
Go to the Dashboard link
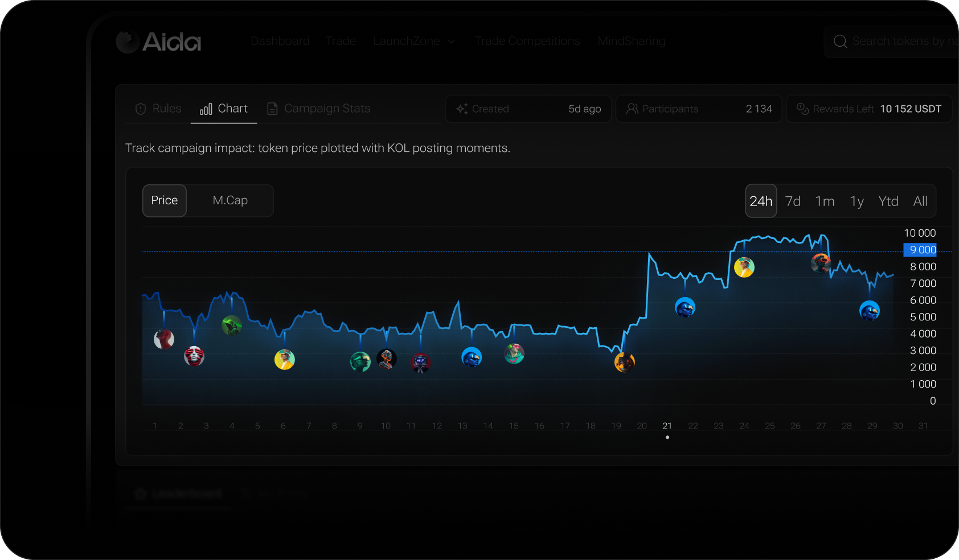click(280, 42)
